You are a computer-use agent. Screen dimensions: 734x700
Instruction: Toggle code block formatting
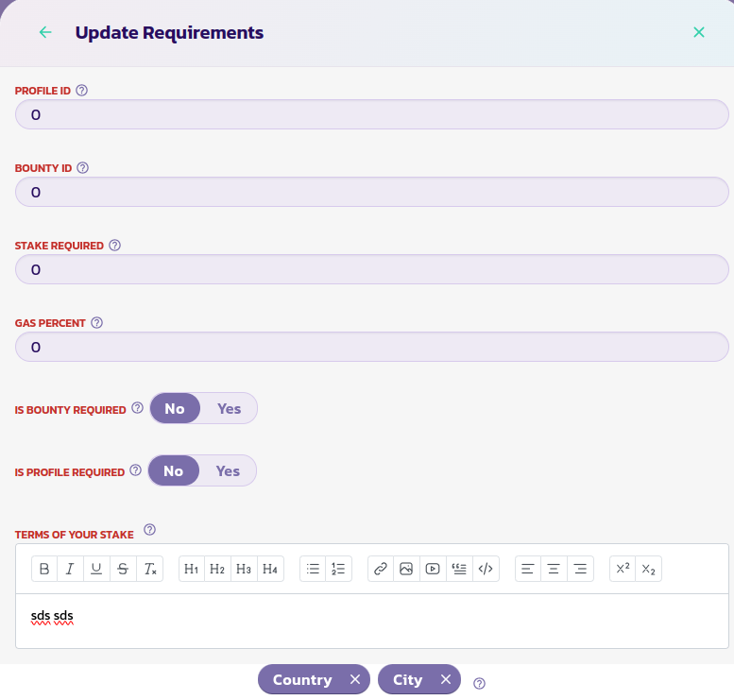pyautogui.click(x=486, y=569)
